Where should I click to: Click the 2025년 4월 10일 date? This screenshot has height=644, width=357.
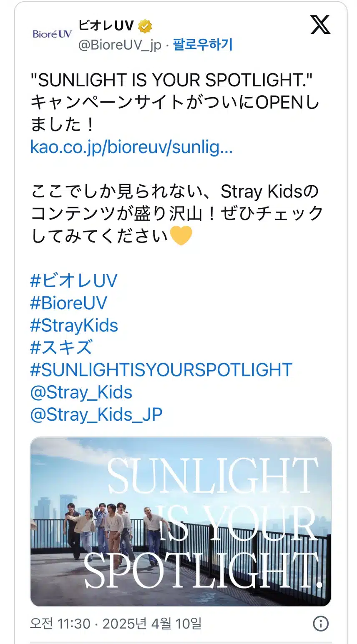(x=152, y=624)
